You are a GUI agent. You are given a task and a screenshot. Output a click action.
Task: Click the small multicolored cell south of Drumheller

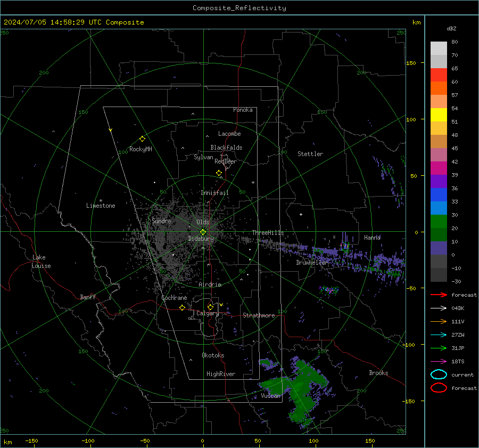(x=329, y=290)
